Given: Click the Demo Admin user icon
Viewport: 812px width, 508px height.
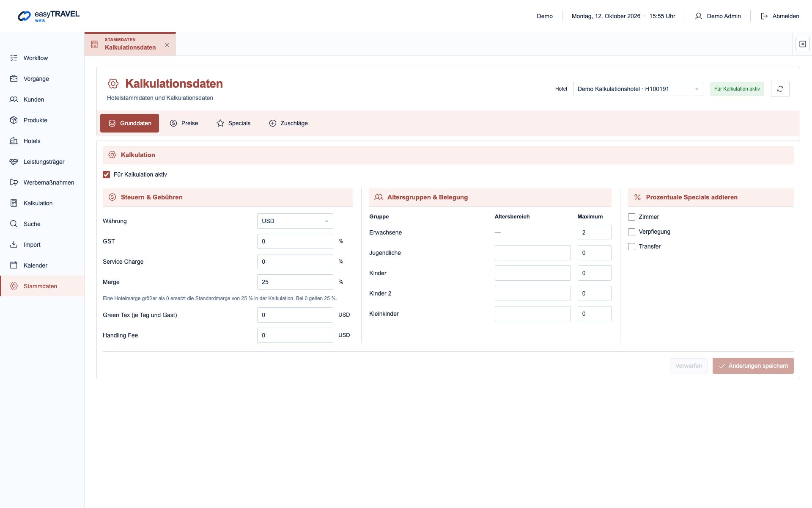Looking at the screenshot, I should point(698,16).
